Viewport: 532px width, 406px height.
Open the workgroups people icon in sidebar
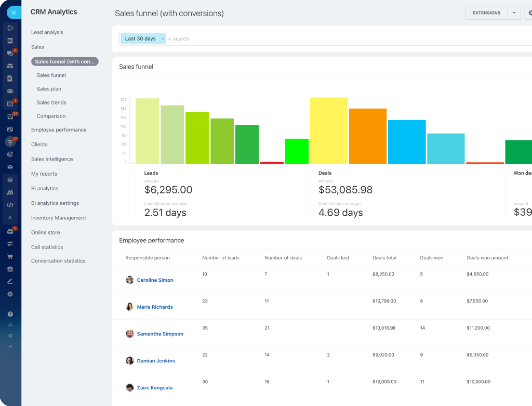(10, 91)
